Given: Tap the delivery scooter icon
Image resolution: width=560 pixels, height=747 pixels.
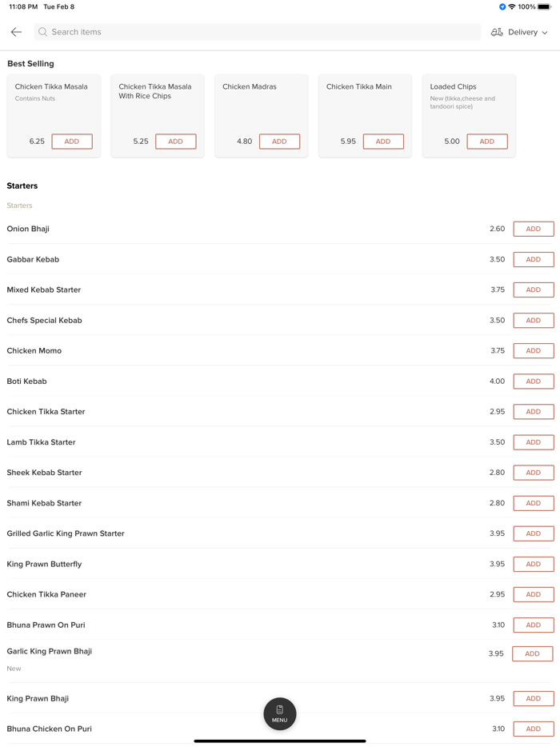Looking at the screenshot, I should coord(497,32).
